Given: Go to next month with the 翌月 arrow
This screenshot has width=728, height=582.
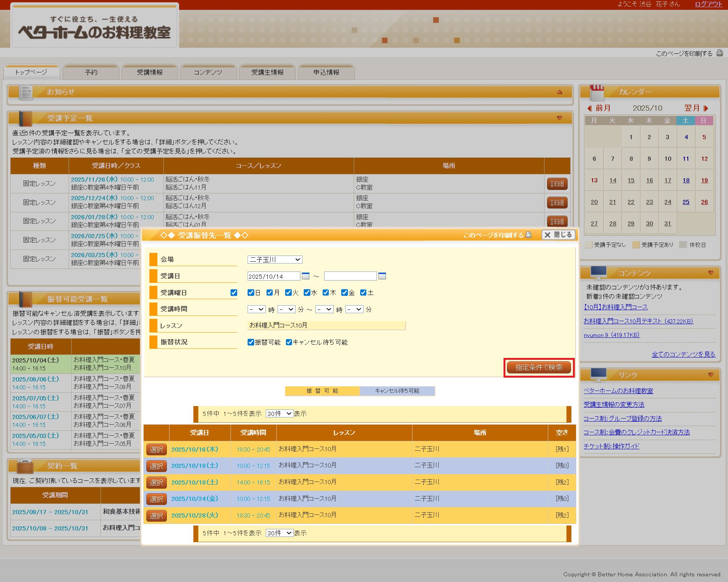Looking at the screenshot, I should (706, 108).
